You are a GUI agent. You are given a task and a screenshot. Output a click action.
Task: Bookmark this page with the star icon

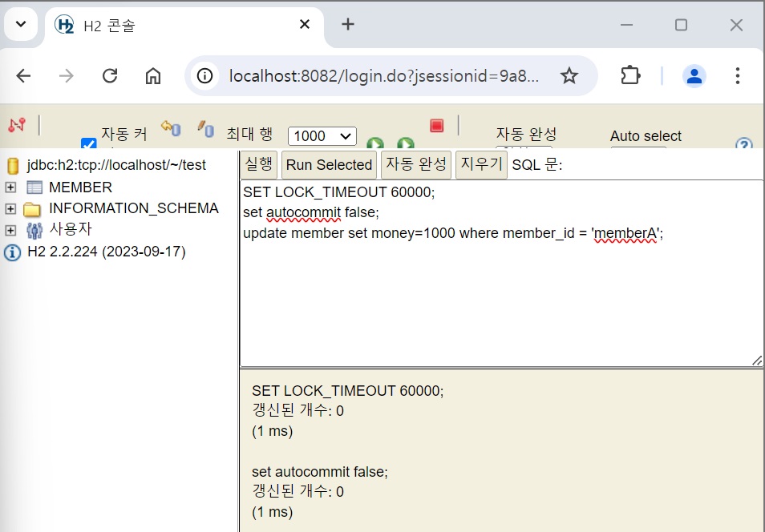point(569,75)
